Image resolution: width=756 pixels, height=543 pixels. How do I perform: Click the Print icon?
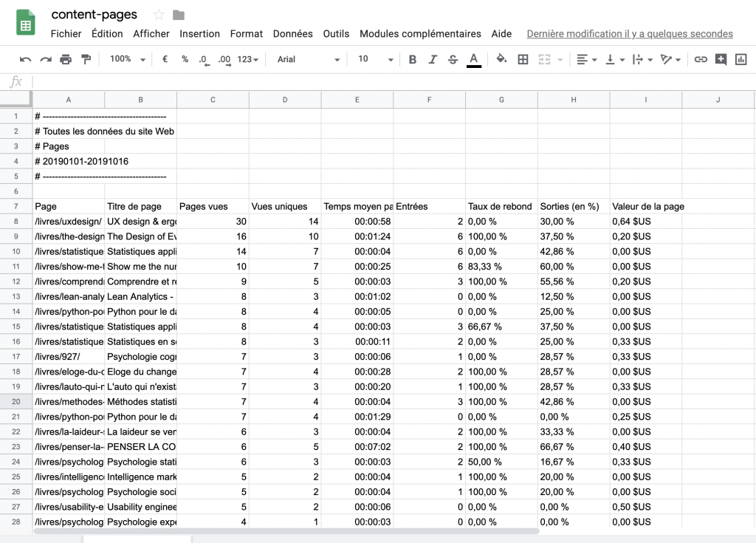(66, 59)
